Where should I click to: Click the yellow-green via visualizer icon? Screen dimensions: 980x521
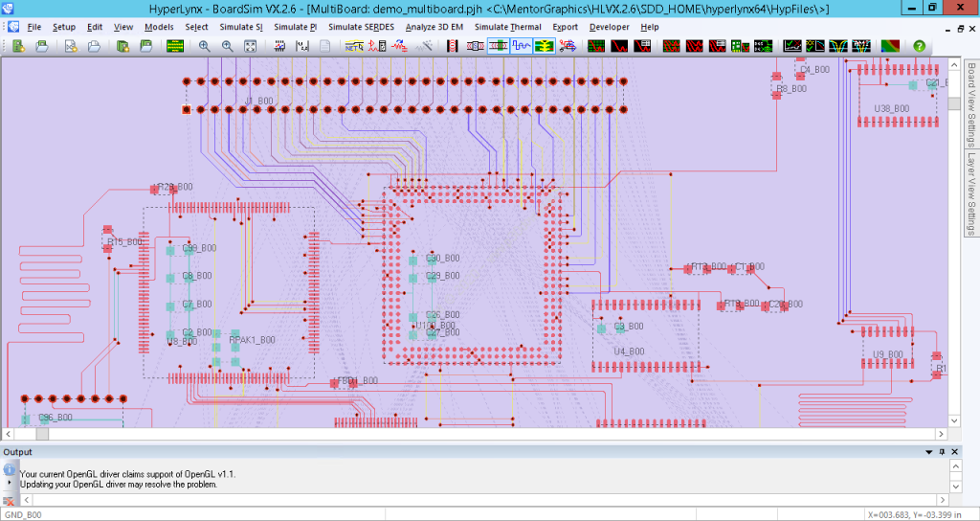[545, 46]
